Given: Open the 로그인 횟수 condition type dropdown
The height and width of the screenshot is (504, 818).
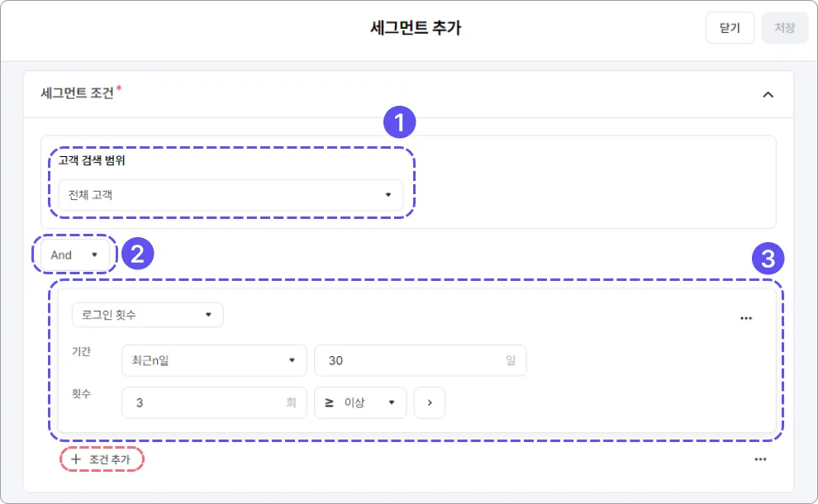Looking at the screenshot, I should click(147, 315).
